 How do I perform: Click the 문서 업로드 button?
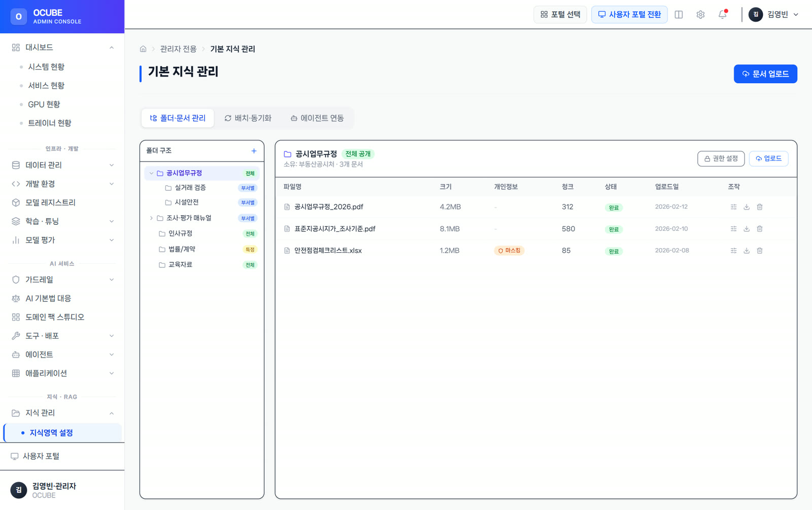pyautogui.click(x=765, y=74)
